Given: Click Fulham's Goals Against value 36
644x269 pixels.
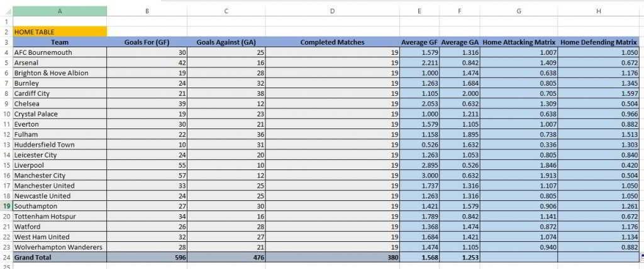Looking at the screenshot, I should coord(226,135).
